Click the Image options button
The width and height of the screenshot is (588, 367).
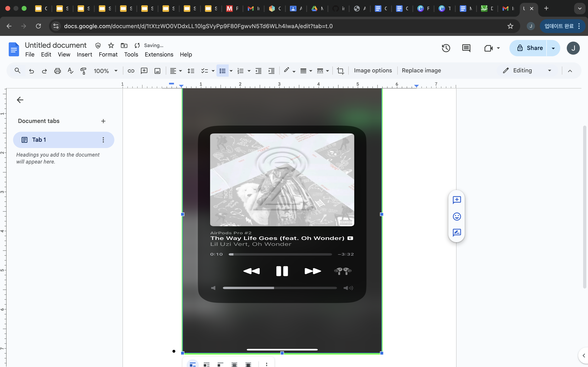pos(373,70)
